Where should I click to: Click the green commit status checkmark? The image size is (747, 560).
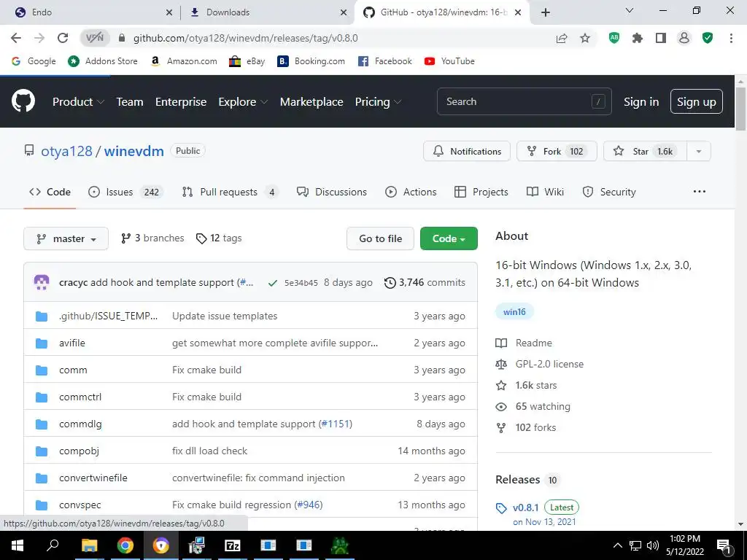coord(273,283)
